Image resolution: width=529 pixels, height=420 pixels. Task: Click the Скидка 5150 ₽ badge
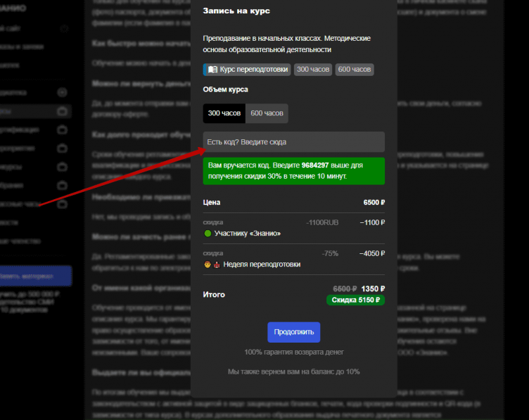355,300
